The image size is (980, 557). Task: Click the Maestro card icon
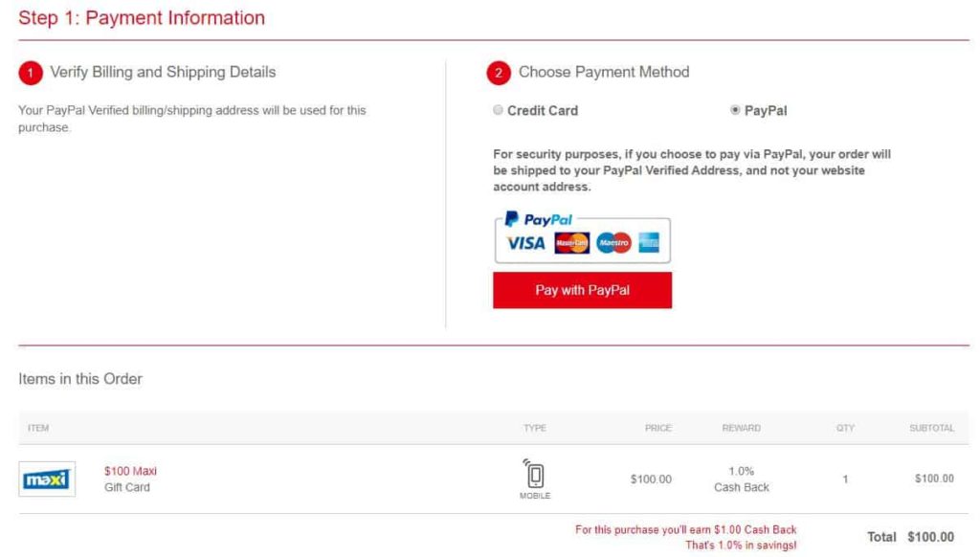pyautogui.click(x=612, y=244)
